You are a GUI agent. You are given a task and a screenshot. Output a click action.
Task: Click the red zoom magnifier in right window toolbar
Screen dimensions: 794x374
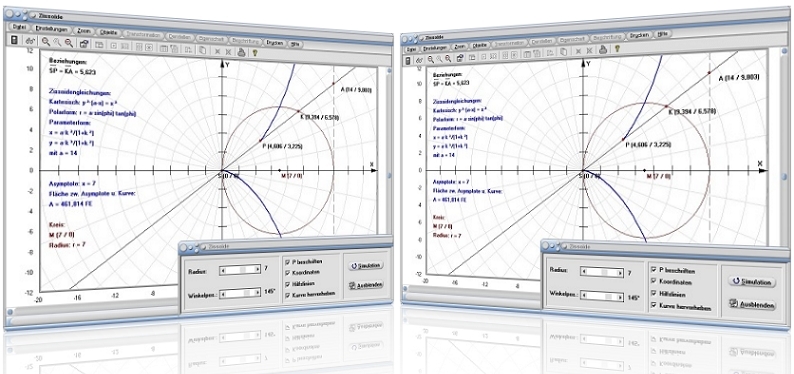click(448, 58)
